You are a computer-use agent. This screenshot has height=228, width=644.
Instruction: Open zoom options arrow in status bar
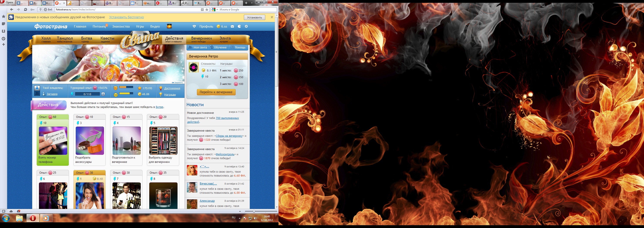pyautogui.click(x=240, y=211)
